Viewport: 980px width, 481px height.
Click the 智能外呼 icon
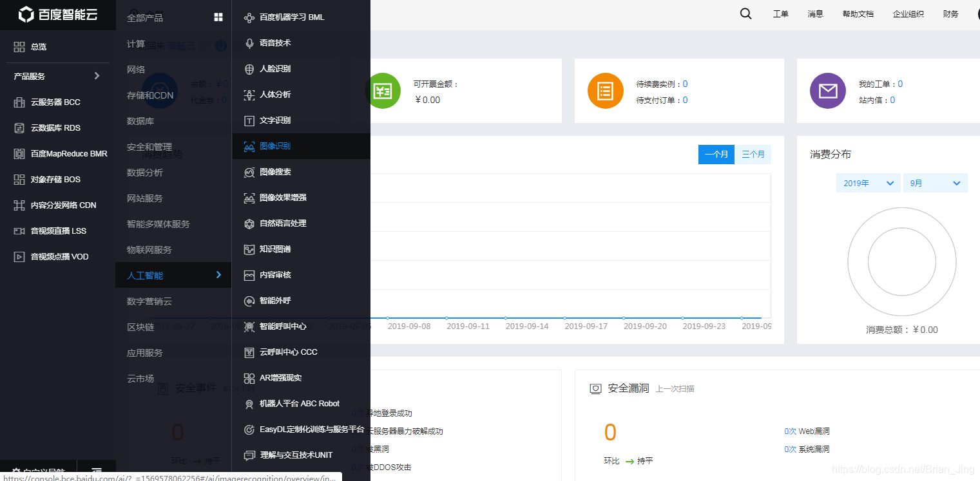(x=249, y=301)
